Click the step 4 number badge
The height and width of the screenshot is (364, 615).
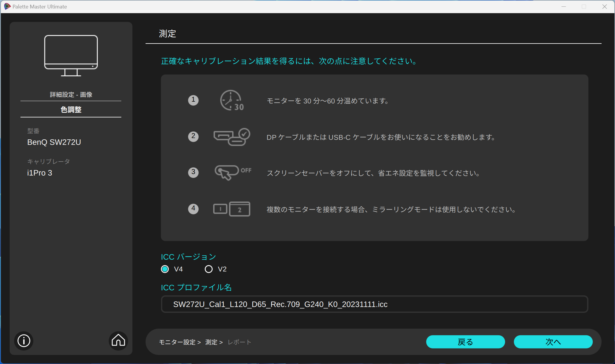click(x=193, y=209)
